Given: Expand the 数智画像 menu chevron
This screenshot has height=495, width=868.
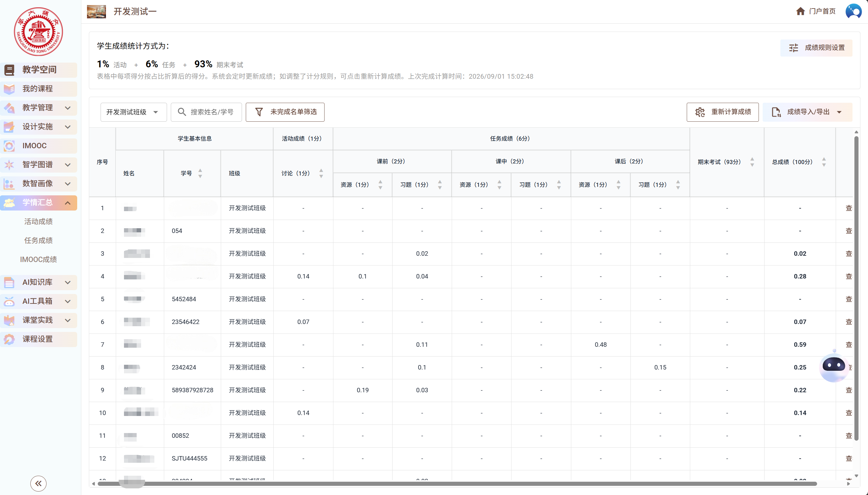Looking at the screenshot, I should point(68,184).
